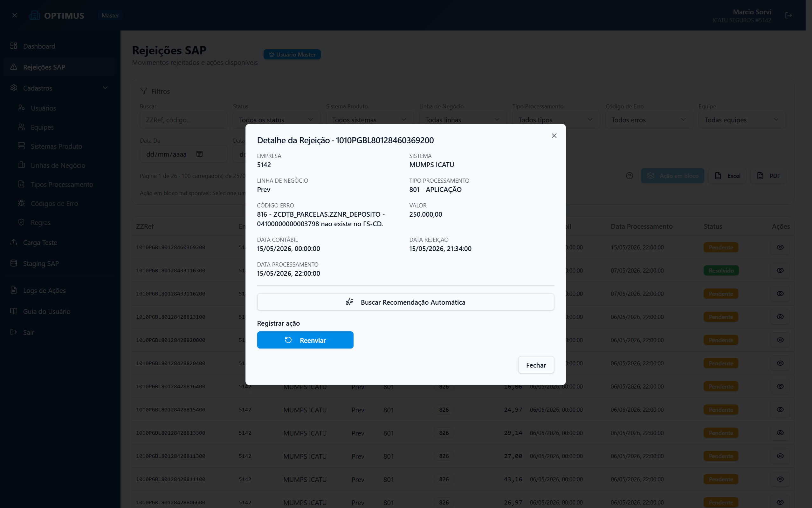
Task: View details of row 1010PGBL80128428815400
Action: click(x=780, y=410)
